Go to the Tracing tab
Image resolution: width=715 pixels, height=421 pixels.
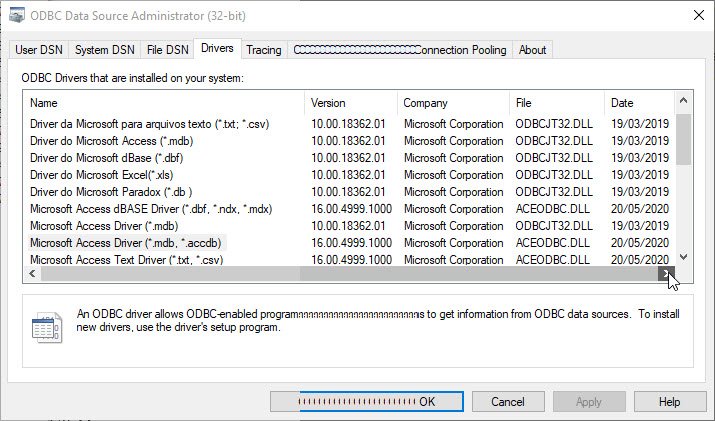tap(264, 50)
